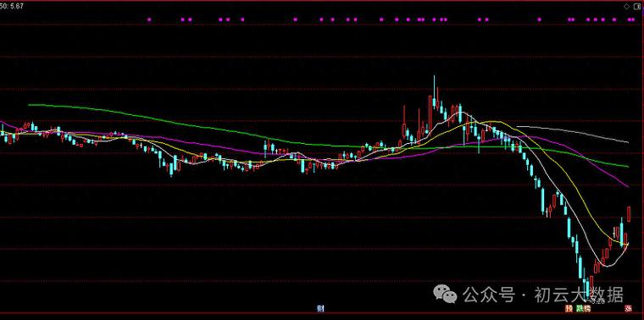
Task: Click the orange marker right after the 跌 marker
Action: point(587,308)
